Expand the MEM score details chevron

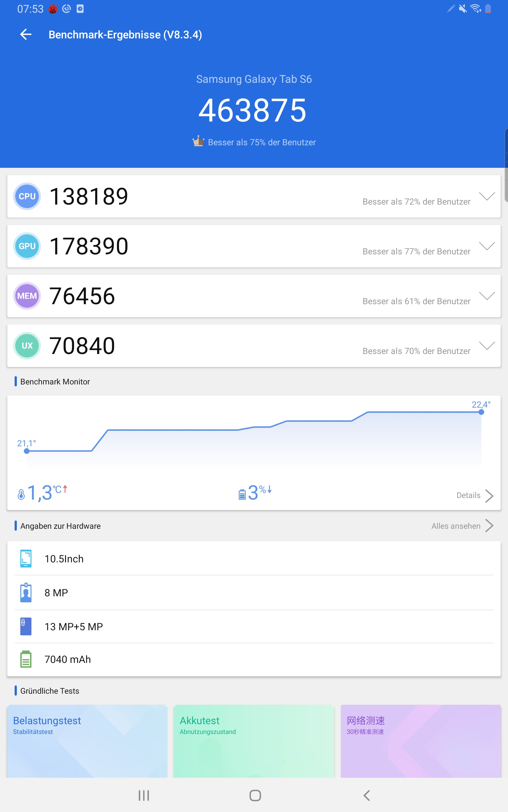pyautogui.click(x=487, y=296)
